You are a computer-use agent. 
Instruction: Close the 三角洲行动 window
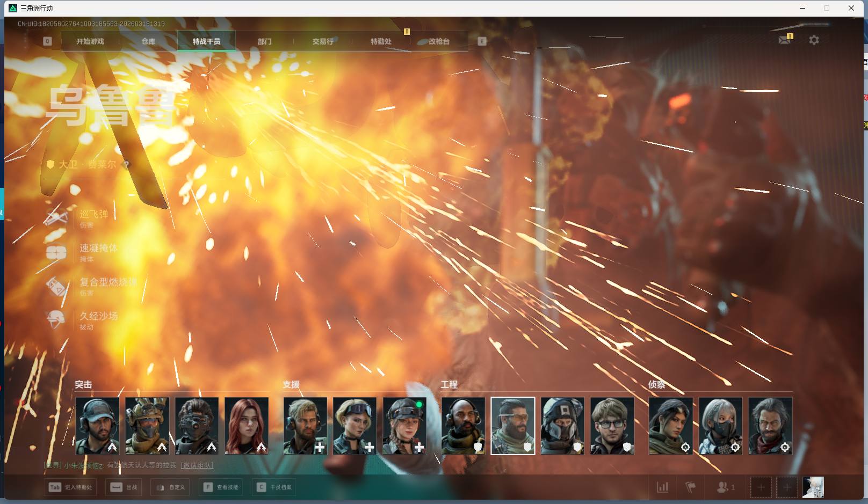point(851,8)
